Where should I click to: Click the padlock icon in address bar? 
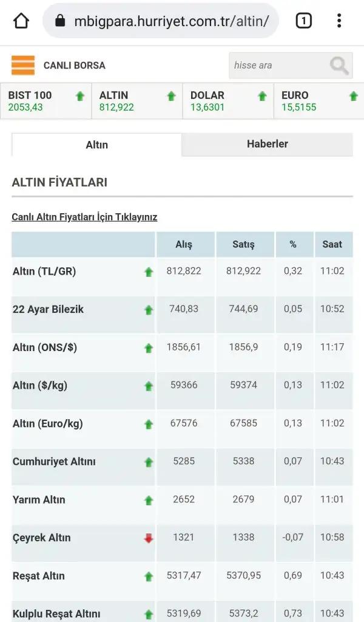60,21
